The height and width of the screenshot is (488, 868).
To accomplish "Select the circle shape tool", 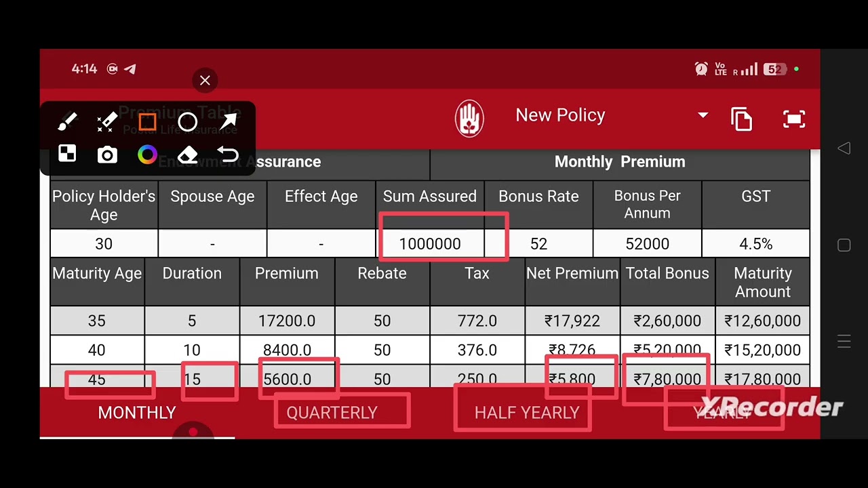I will (x=188, y=123).
